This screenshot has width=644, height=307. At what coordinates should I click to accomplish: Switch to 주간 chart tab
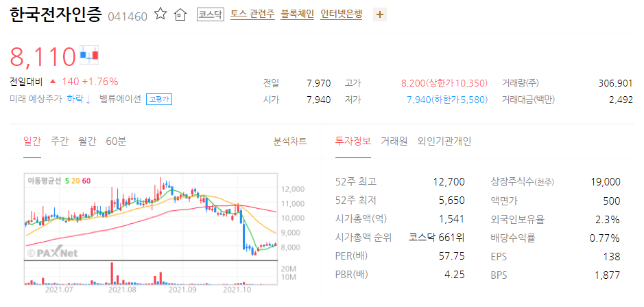pyautogui.click(x=59, y=141)
